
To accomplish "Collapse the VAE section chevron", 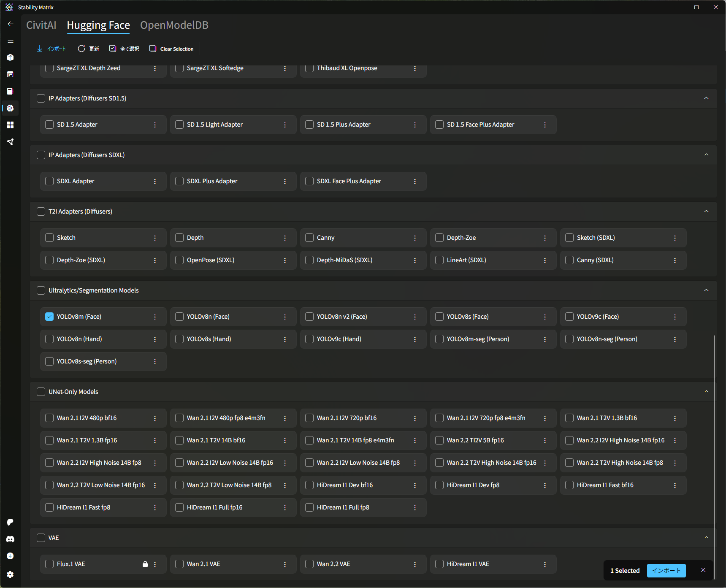I will coord(706,538).
